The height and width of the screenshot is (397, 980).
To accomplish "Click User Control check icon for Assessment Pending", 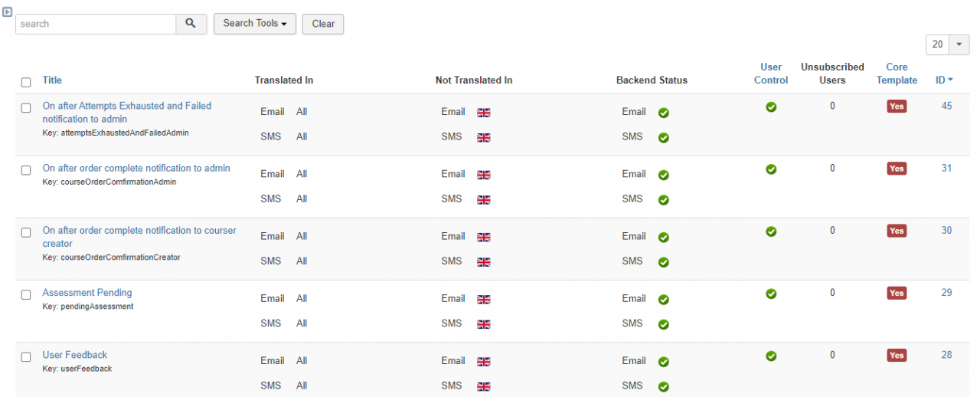I will 771,294.
